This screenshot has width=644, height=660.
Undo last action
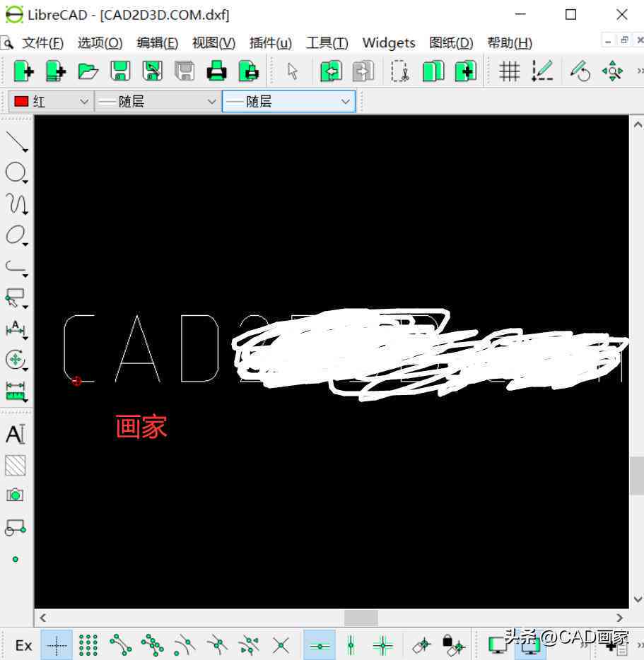[331, 71]
